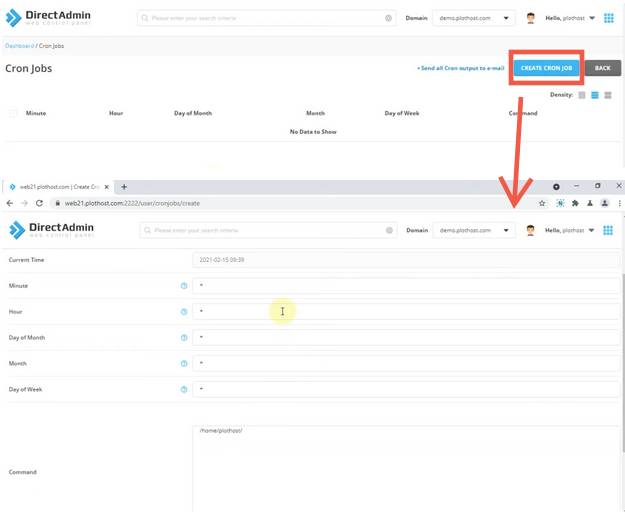Click the CREATE CRON JOB button
The height and width of the screenshot is (520, 625).
pos(546,68)
